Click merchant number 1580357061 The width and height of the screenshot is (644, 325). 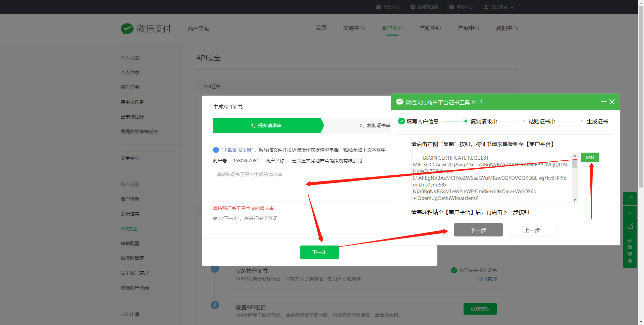tap(246, 161)
